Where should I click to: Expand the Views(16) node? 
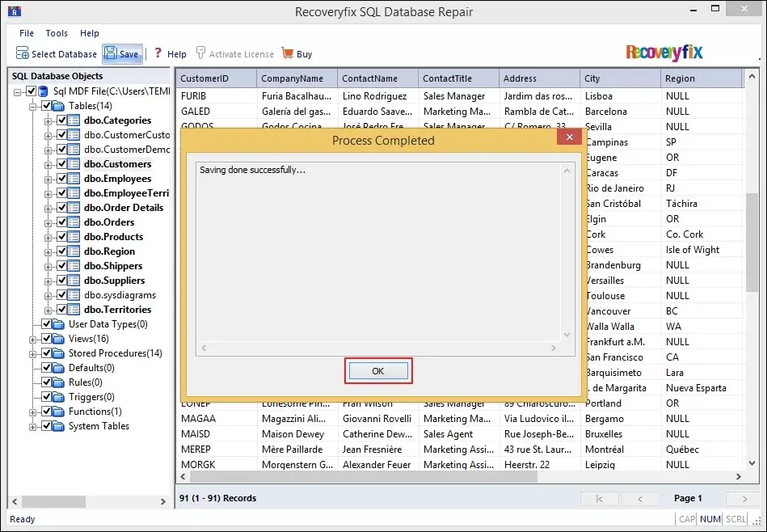[33, 340]
